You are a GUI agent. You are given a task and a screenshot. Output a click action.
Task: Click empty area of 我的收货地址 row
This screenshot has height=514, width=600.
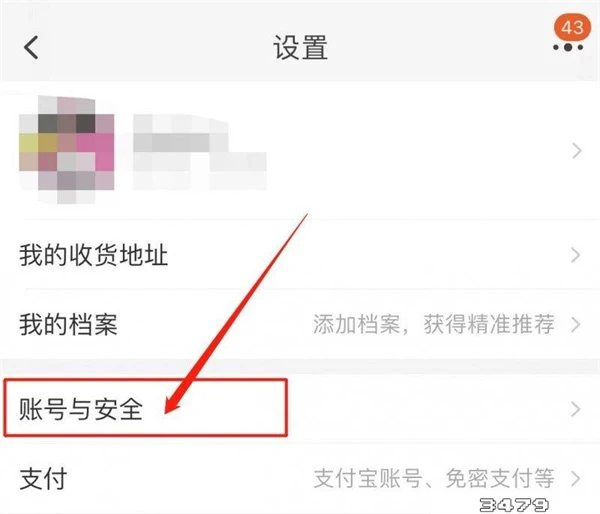coord(364,255)
